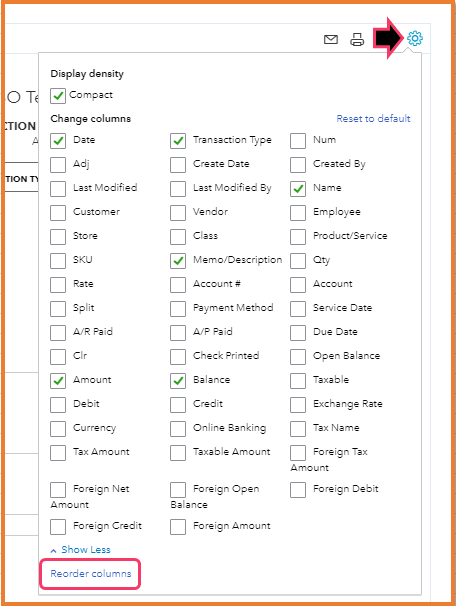This screenshot has height=606, width=456.
Task: Enable the Foreign Credit column checkbox
Action: [x=58, y=526]
